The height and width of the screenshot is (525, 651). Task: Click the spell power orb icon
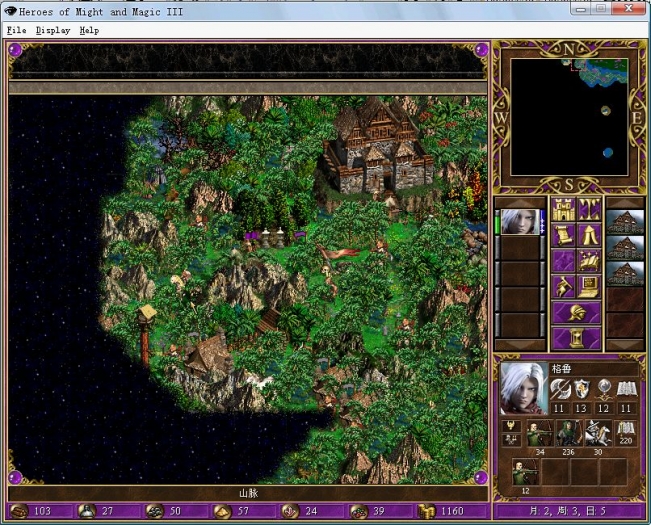pyautogui.click(x=604, y=389)
